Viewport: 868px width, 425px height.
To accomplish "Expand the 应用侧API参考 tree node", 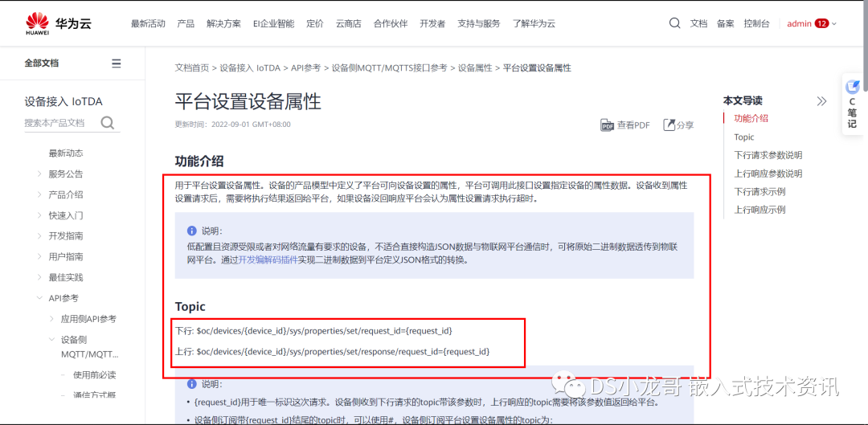I will click(51, 319).
